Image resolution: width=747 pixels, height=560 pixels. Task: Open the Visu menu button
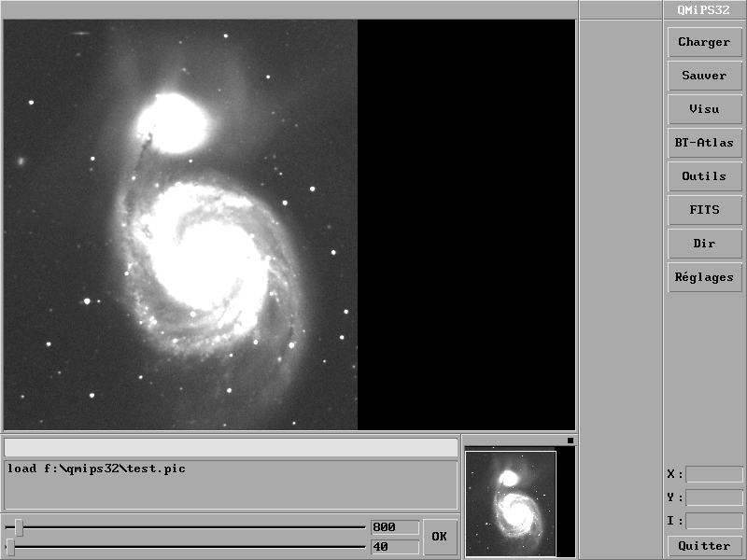704,109
